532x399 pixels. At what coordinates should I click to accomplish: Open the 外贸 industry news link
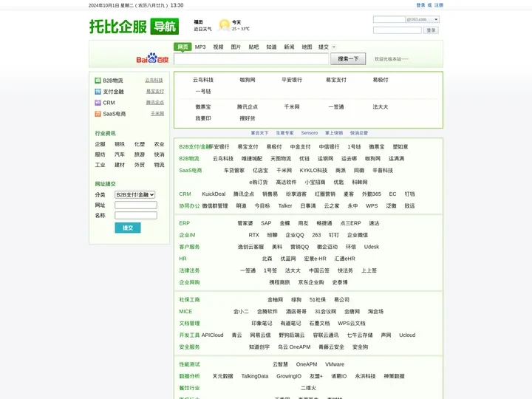click(x=140, y=165)
